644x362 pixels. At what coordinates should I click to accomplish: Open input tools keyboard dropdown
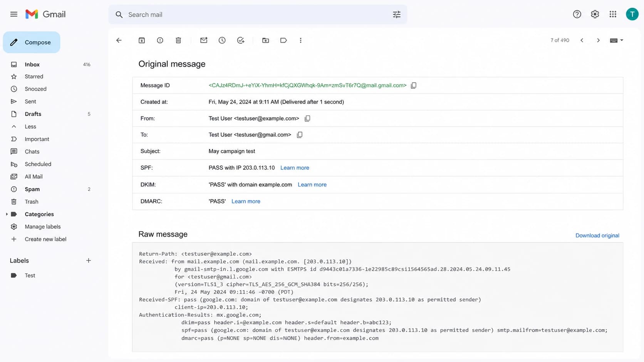(617, 40)
